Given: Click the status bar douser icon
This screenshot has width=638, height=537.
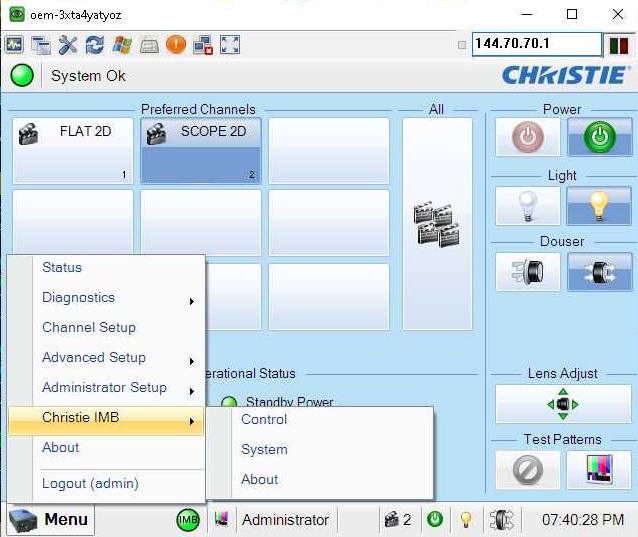Looking at the screenshot, I should pos(502,520).
